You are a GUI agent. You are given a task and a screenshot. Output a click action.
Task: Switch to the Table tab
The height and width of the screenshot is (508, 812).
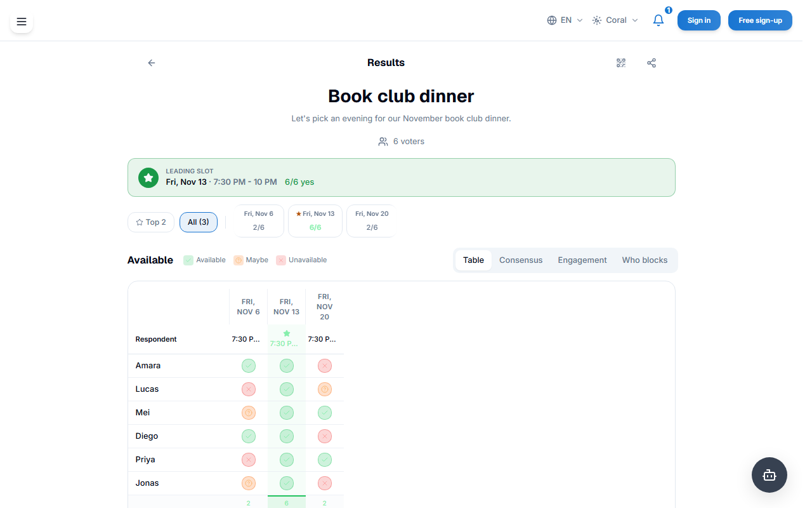473,260
